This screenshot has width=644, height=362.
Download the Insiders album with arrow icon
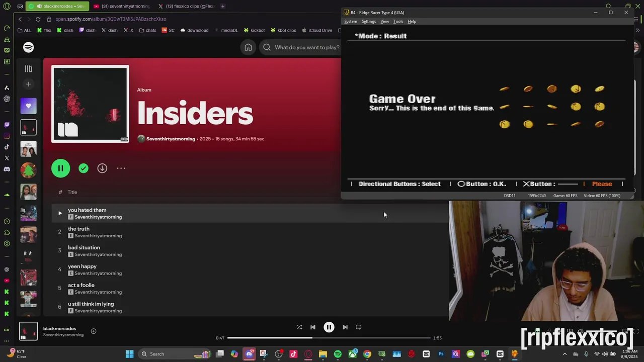point(102,168)
